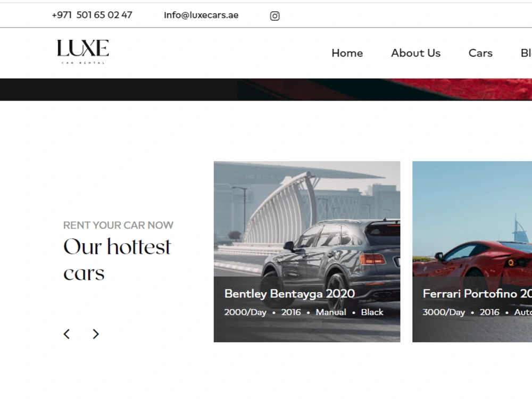532x399 pixels.
Task: Go to the Home menu item
Action: click(x=347, y=53)
